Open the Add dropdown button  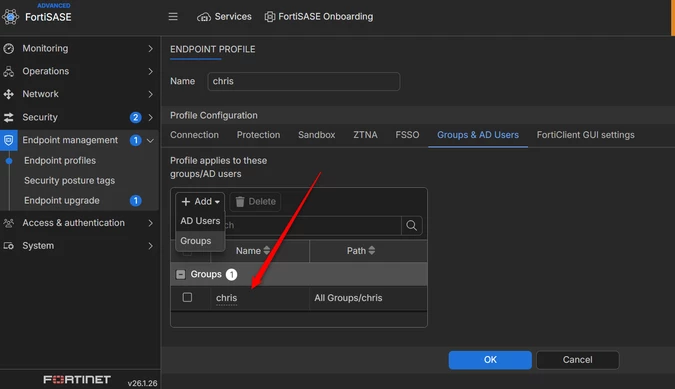pyautogui.click(x=200, y=201)
